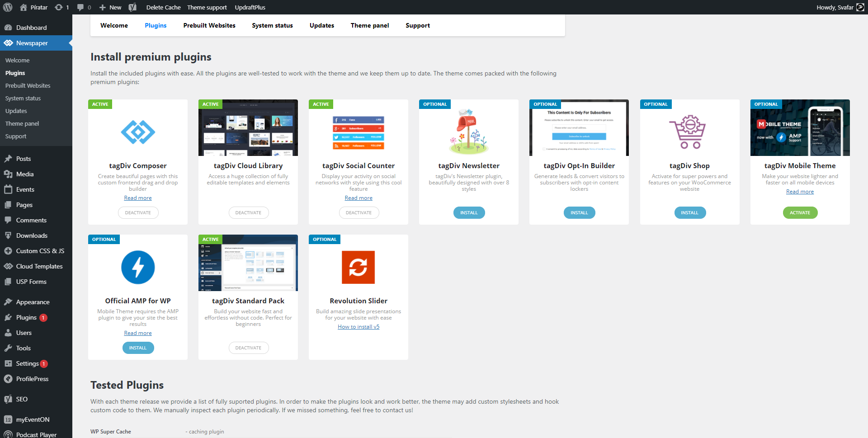Click the tagDiv Cloud Library thumbnail

tap(248, 128)
